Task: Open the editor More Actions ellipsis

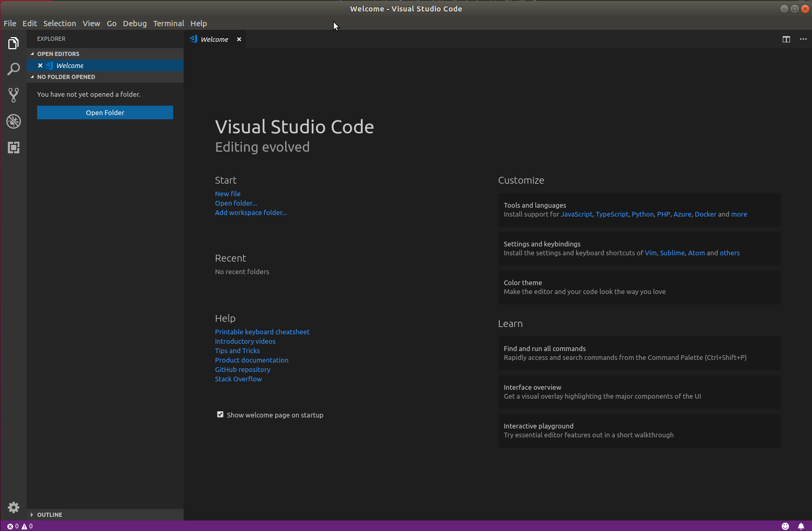Action: (x=803, y=39)
